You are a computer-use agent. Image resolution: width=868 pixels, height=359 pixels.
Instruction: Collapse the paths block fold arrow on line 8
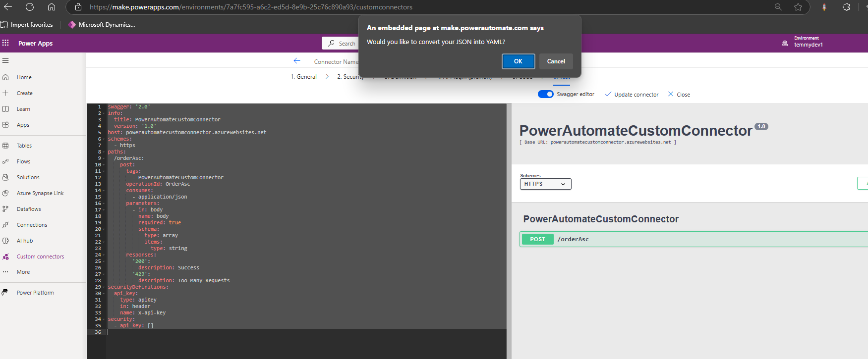pyautogui.click(x=104, y=152)
